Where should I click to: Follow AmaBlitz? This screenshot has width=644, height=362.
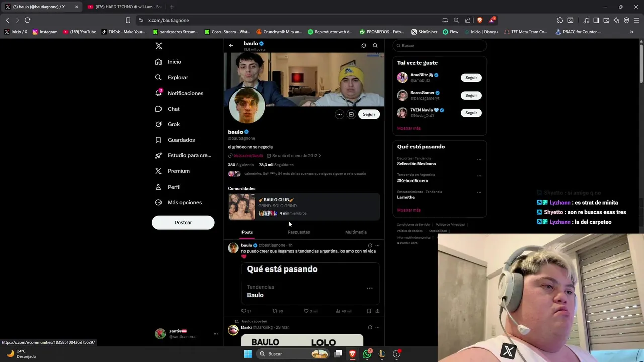point(471,78)
